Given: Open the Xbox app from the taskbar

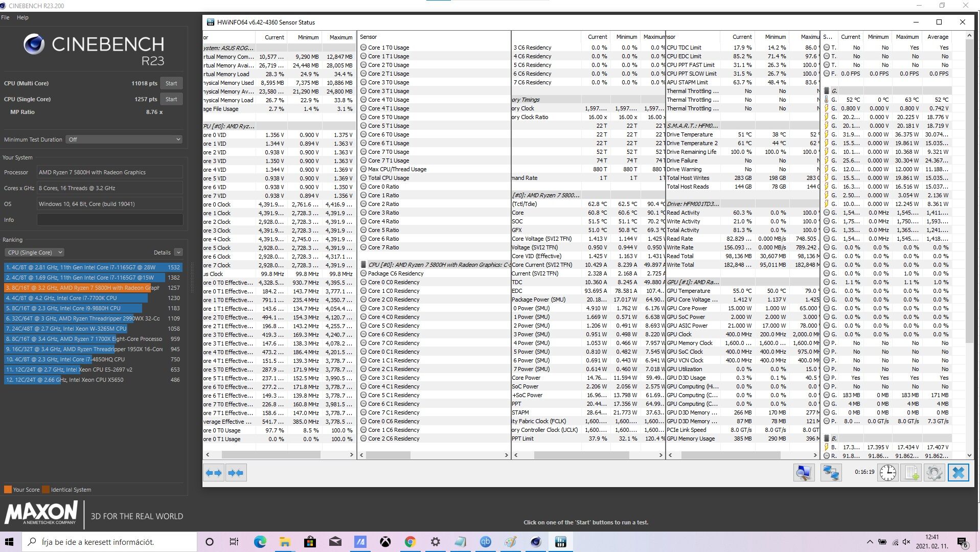Looking at the screenshot, I should 385,542.
